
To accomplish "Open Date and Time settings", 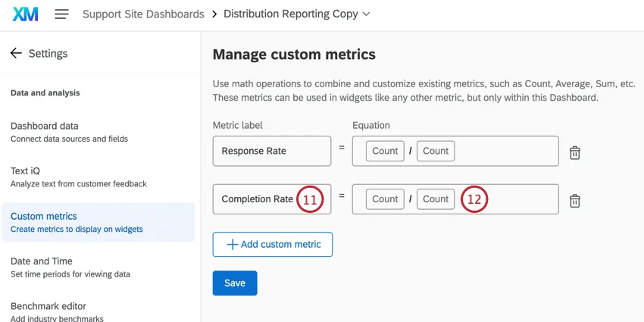I will 70,267.
